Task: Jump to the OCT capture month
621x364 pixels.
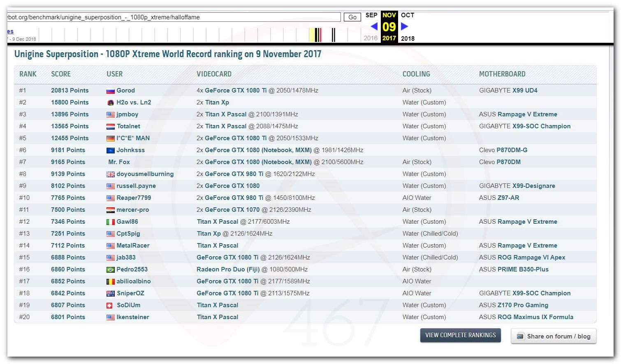Action: [408, 15]
